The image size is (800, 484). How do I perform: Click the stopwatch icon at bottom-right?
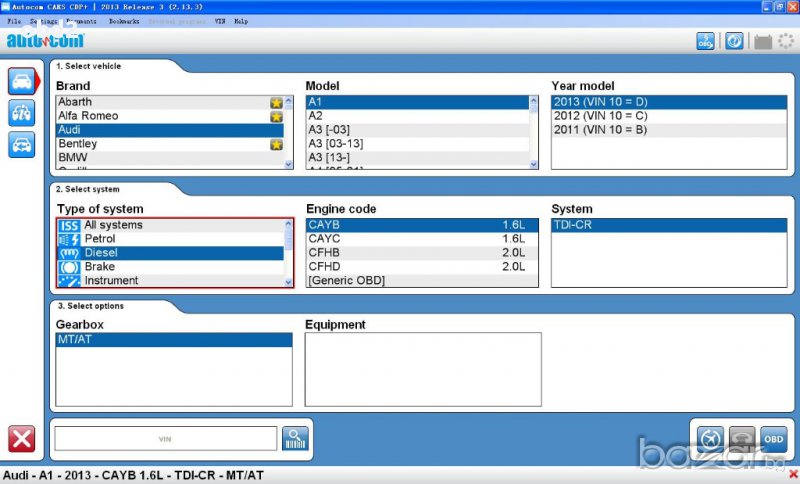709,439
